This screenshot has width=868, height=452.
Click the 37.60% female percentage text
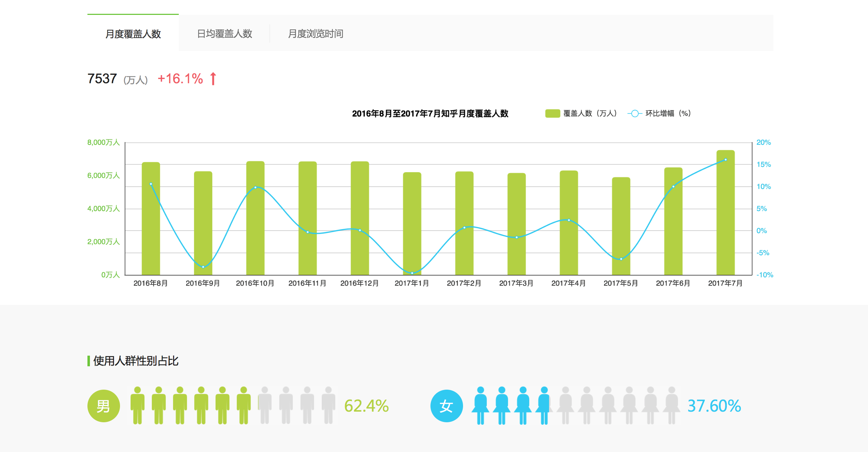[714, 406]
